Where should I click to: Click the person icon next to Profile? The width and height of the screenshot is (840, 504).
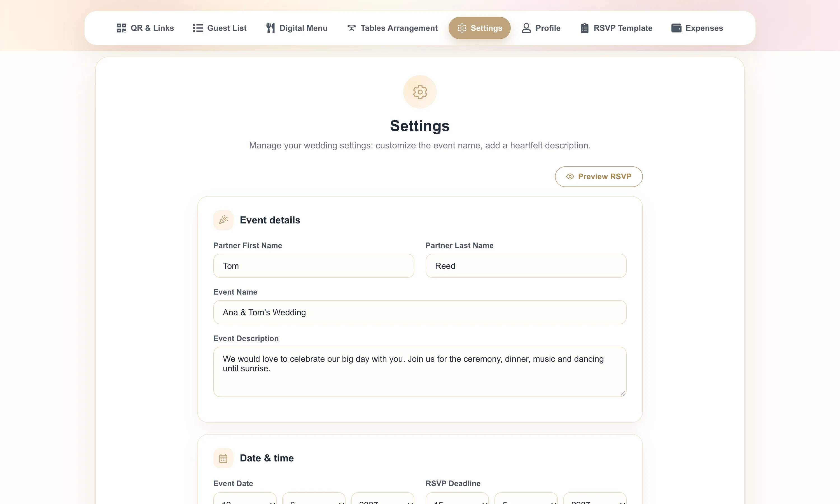pyautogui.click(x=526, y=28)
